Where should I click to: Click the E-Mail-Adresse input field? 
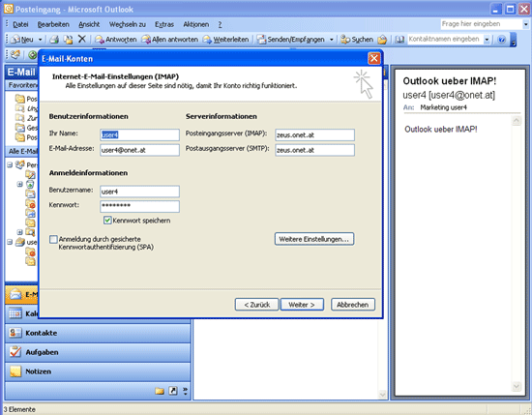[139, 150]
